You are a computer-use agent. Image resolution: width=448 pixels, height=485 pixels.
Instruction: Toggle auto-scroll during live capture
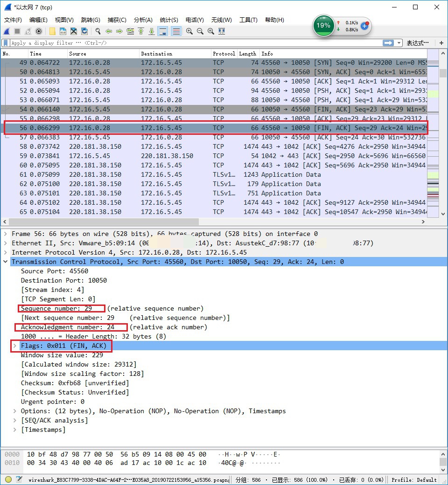(162, 31)
